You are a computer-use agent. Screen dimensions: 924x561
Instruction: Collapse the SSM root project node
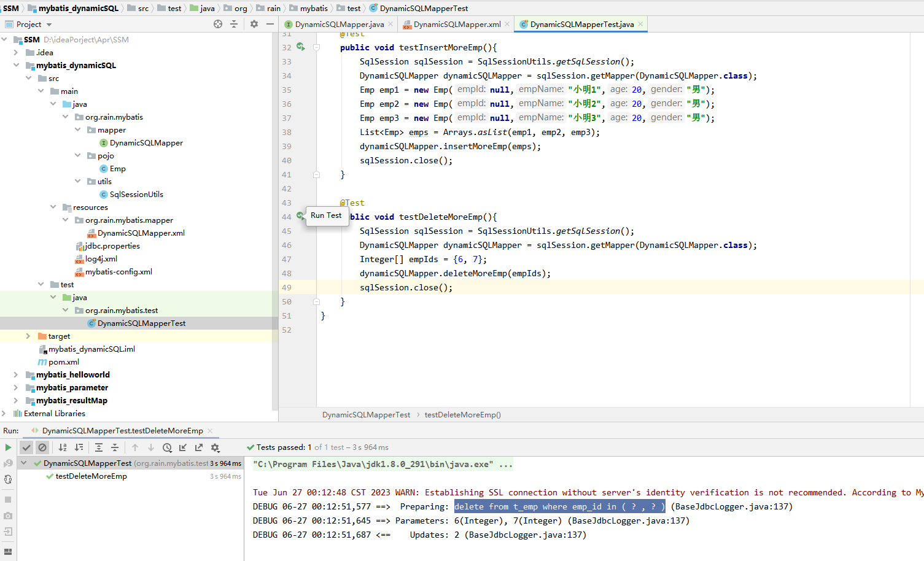click(5, 39)
